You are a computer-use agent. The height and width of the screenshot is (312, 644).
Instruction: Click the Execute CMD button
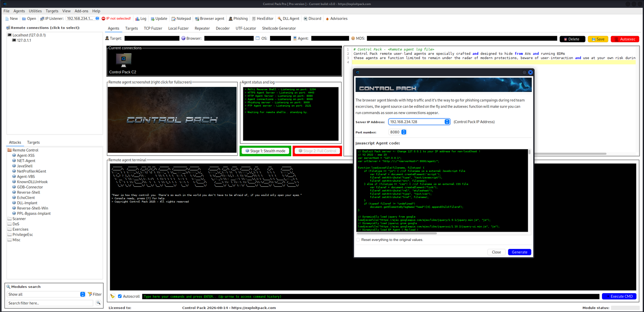[619, 296]
